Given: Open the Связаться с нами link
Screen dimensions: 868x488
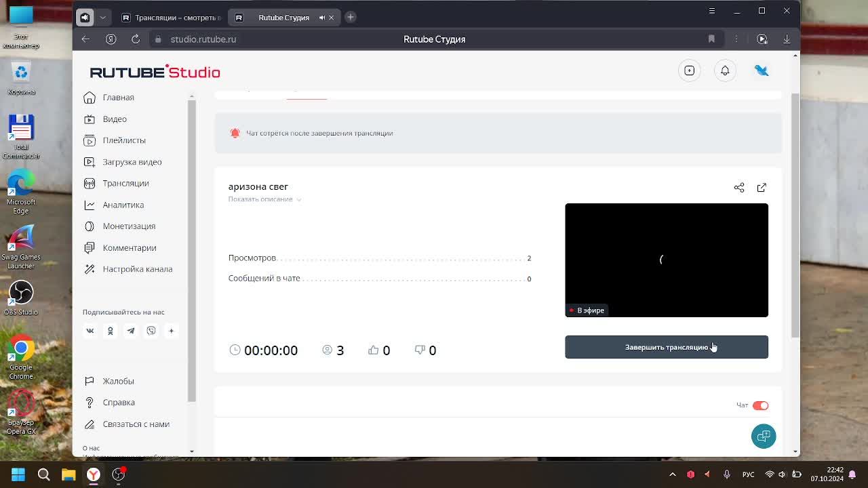Looking at the screenshot, I should click(x=136, y=424).
